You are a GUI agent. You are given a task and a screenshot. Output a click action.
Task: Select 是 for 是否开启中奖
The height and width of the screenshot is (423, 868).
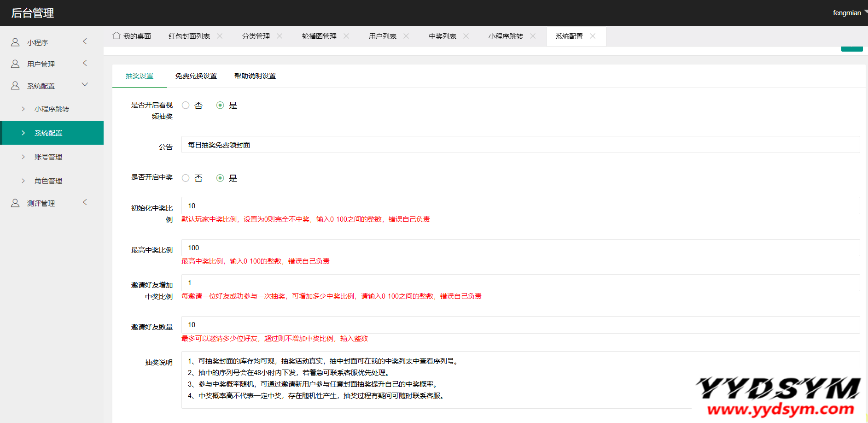coord(220,178)
